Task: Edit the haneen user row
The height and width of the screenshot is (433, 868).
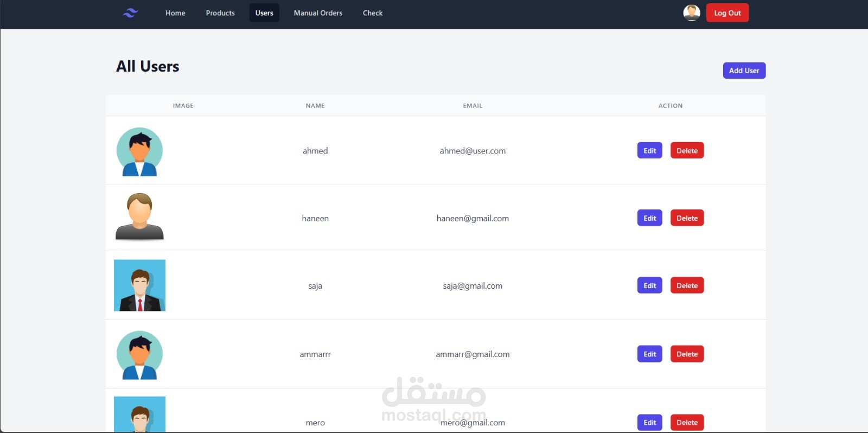Action: tap(650, 218)
